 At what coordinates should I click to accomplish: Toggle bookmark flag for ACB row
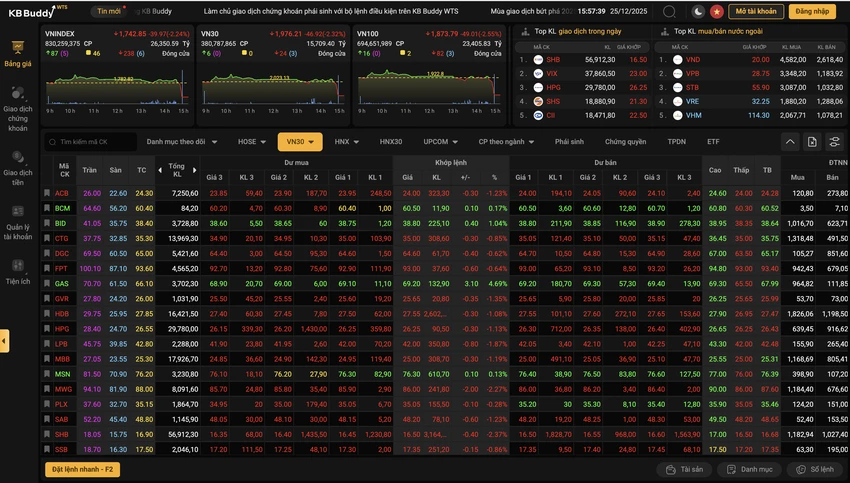pos(47,193)
